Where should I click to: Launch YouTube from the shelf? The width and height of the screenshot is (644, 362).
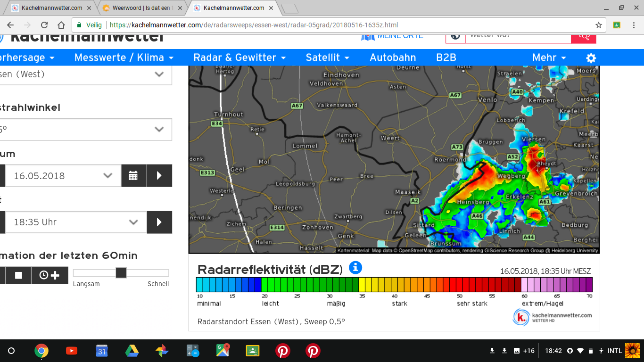(72, 351)
